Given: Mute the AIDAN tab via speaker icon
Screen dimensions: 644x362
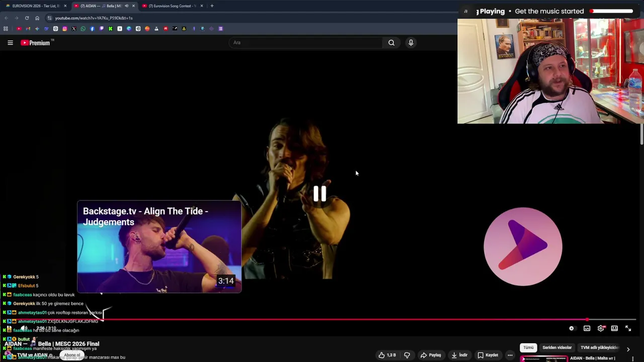Looking at the screenshot, I should tap(126, 6).
